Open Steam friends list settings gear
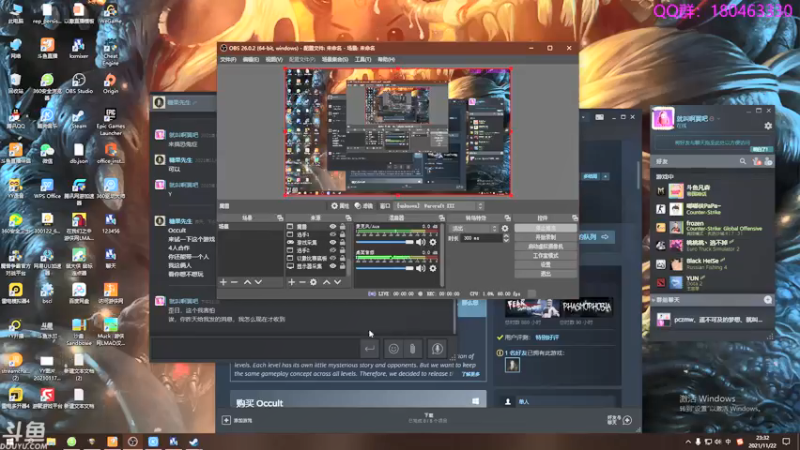 [x=768, y=126]
